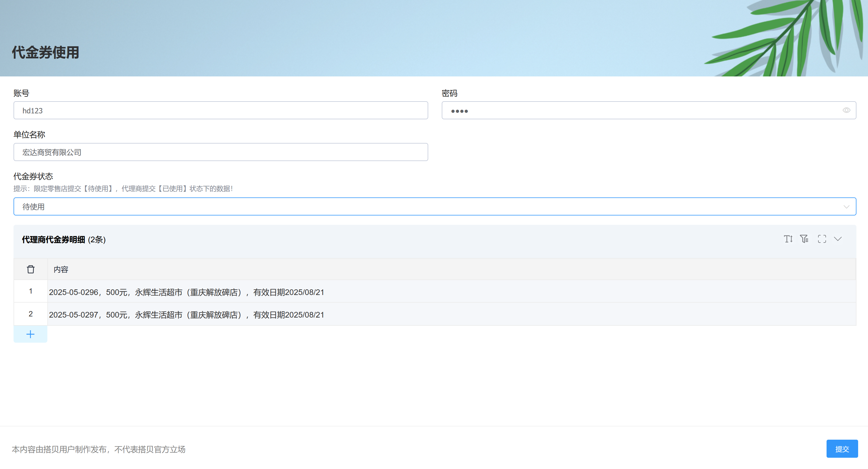The width and height of the screenshot is (868, 469).
Task: Collapse the 代理商代金券明细 section
Action: pos(838,239)
